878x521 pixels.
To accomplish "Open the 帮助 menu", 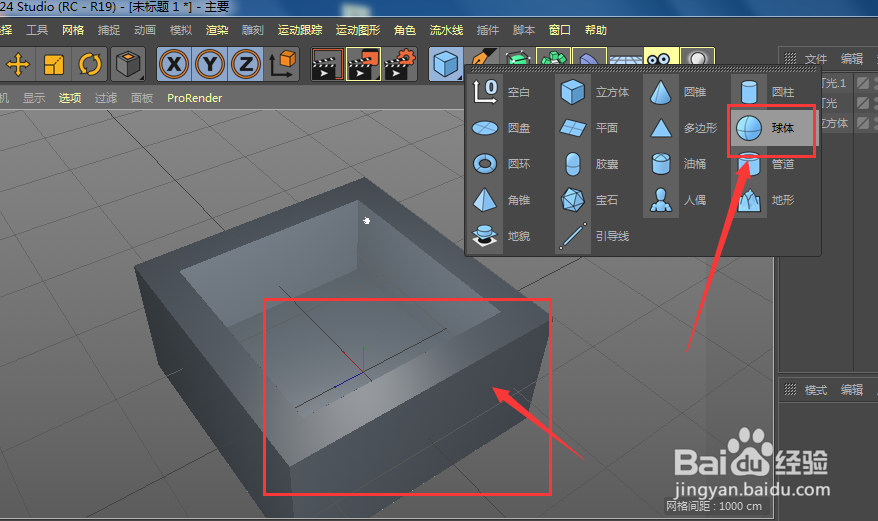I will [x=596, y=30].
